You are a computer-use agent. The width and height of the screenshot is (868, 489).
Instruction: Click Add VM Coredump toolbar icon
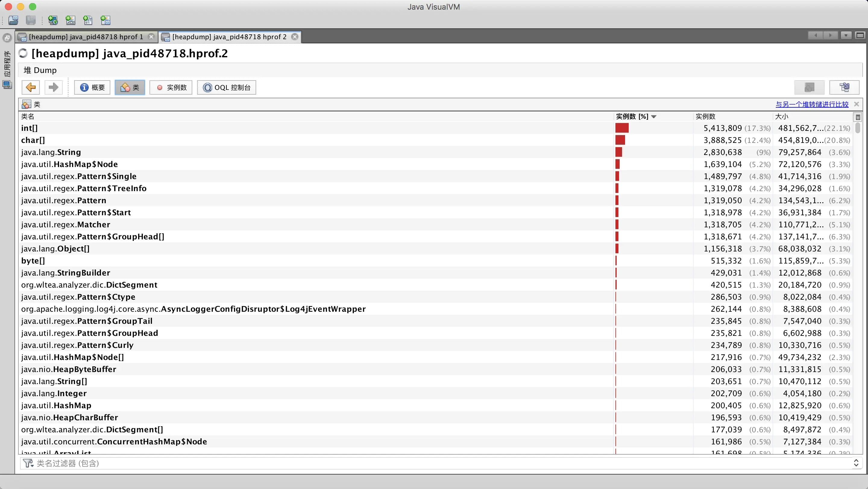point(88,20)
